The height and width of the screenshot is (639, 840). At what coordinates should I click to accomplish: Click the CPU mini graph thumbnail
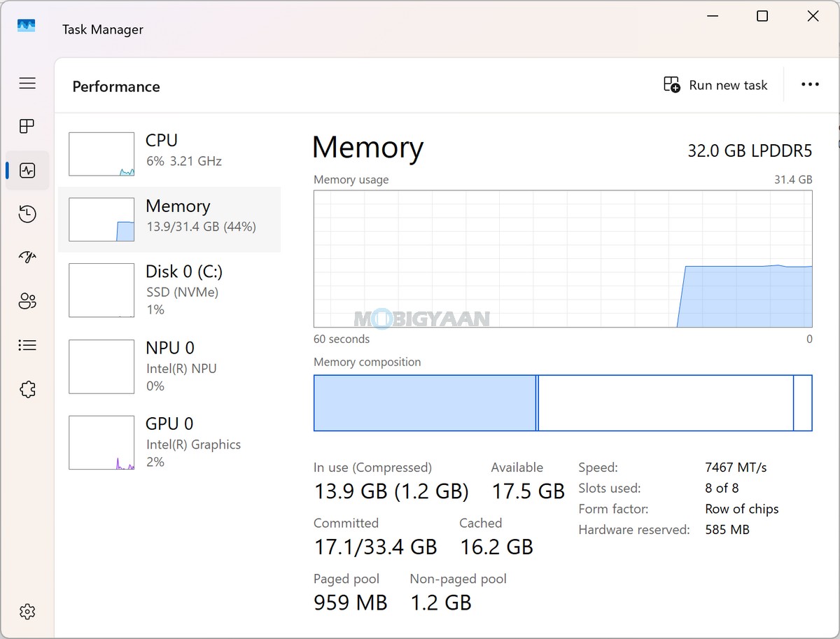click(x=101, y=154)
